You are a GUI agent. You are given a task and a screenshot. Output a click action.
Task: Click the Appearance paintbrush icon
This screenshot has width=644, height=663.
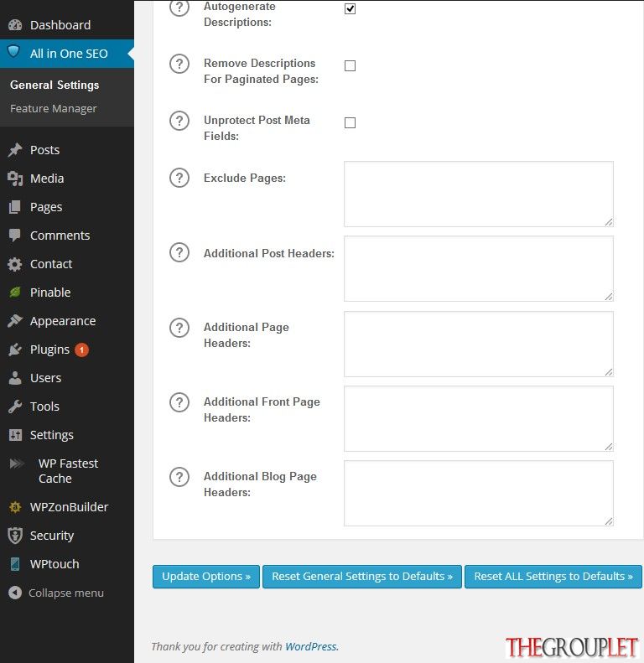15,321
